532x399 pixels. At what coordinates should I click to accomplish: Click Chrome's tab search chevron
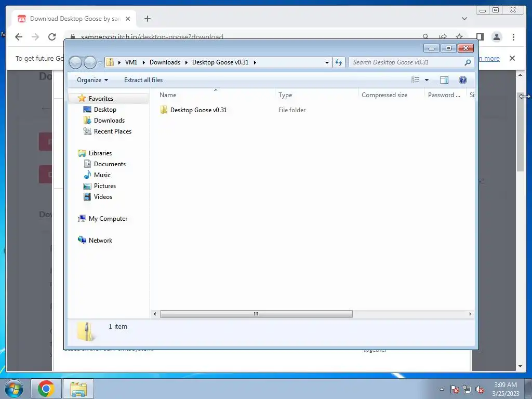pos(464,19)
